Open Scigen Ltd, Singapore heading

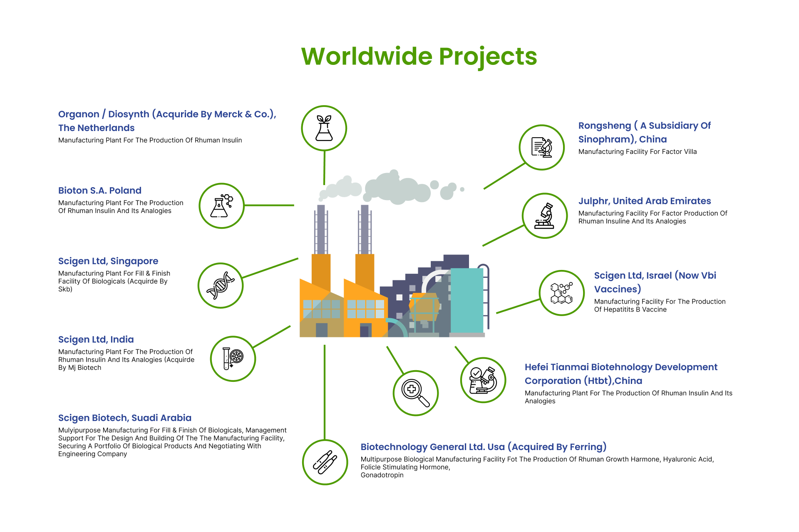point(108,261)
